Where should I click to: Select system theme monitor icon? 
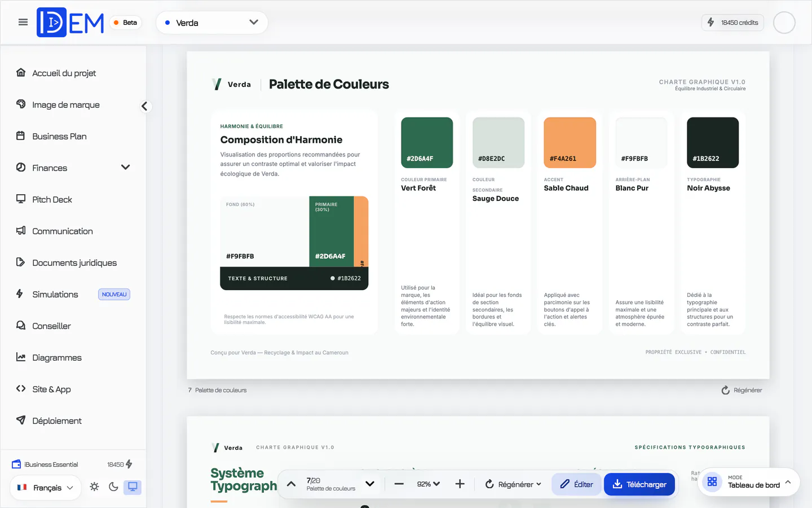point(133,487)
